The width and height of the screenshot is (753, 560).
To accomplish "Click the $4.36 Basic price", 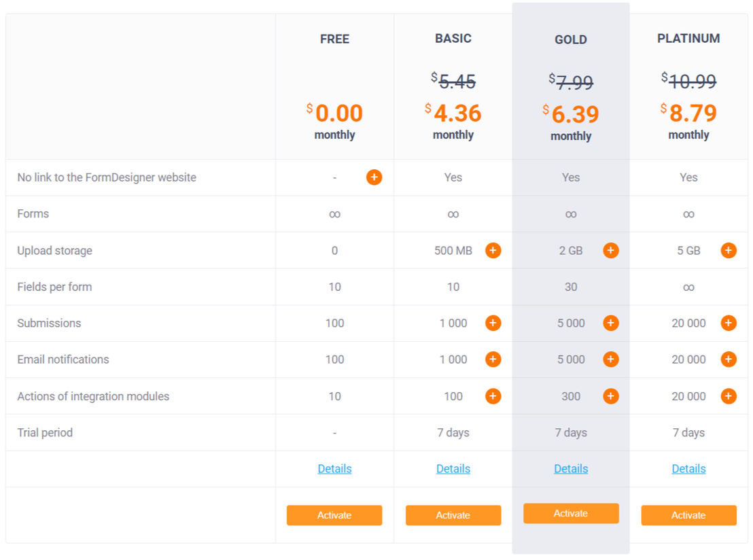I will click(x=453, y=113).
